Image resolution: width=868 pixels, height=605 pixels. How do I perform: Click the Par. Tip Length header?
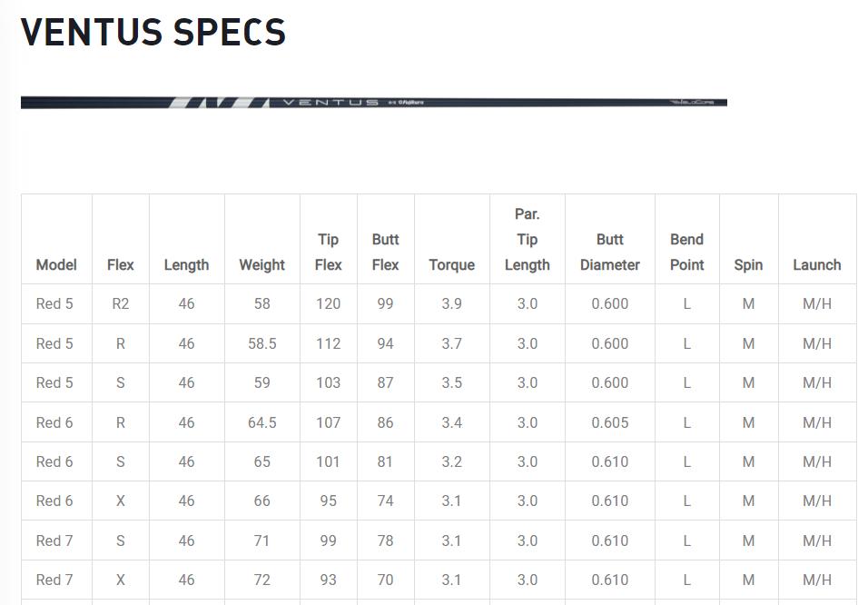click(x=527, y=240)
